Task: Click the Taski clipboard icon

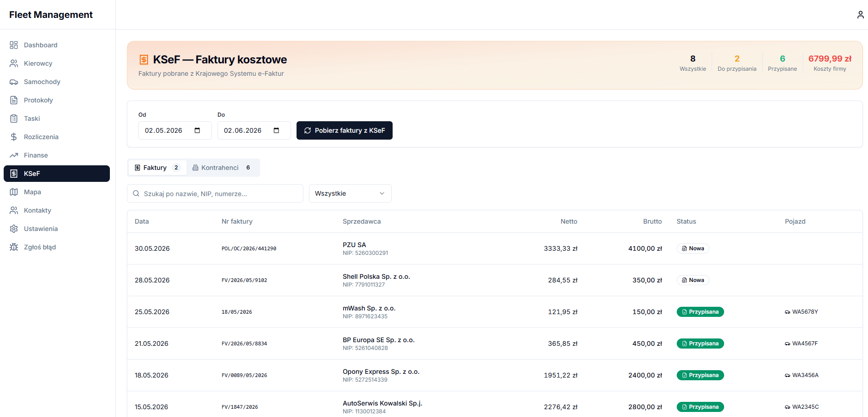Action: tap(14, 118)
